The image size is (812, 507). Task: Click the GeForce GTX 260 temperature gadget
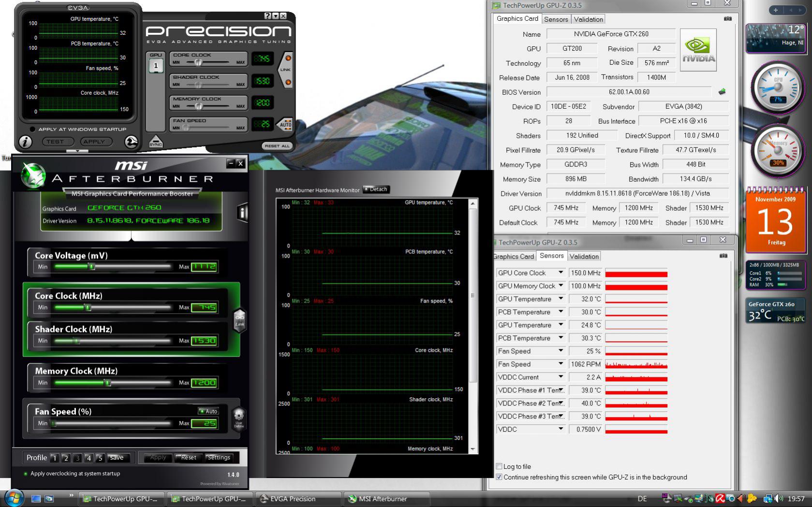click(x=775, y=311)
